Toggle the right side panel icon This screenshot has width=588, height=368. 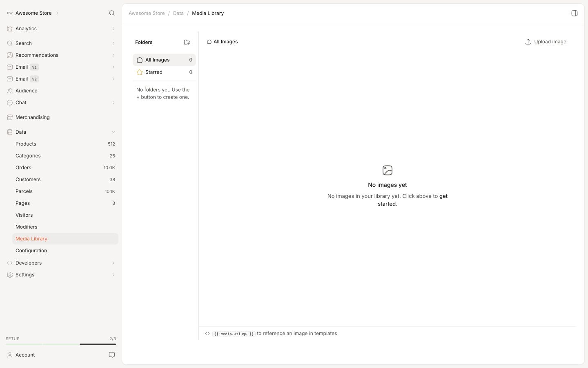(575, 13)
